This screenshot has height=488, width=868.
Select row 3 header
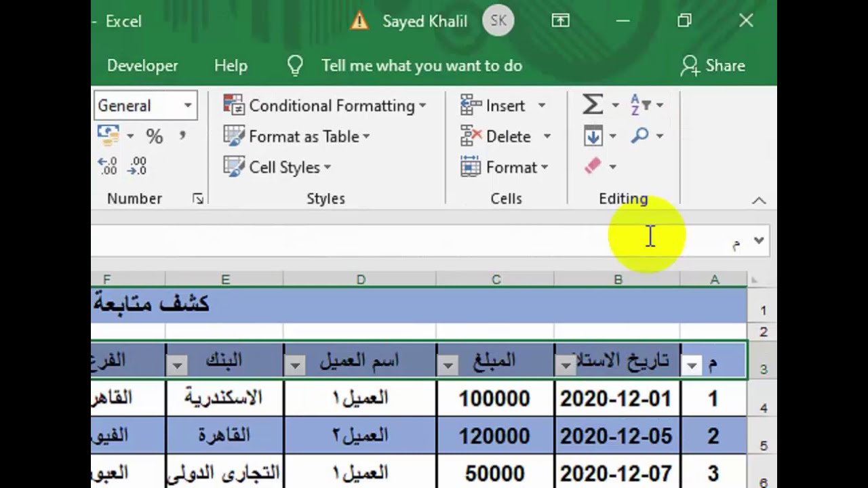click(x=763, y=360)
